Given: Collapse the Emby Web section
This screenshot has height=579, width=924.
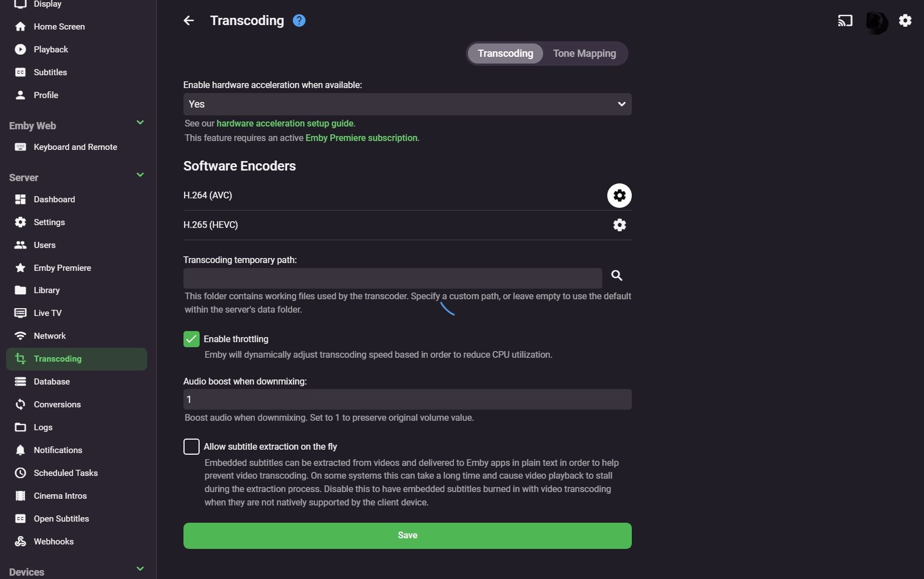Looking at the screenshot, I should (x=140, y=123).
